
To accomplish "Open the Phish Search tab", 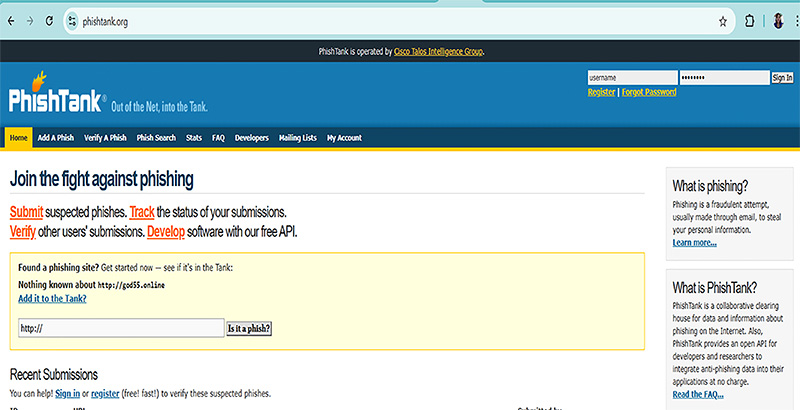I will click(x=156, y=138).
